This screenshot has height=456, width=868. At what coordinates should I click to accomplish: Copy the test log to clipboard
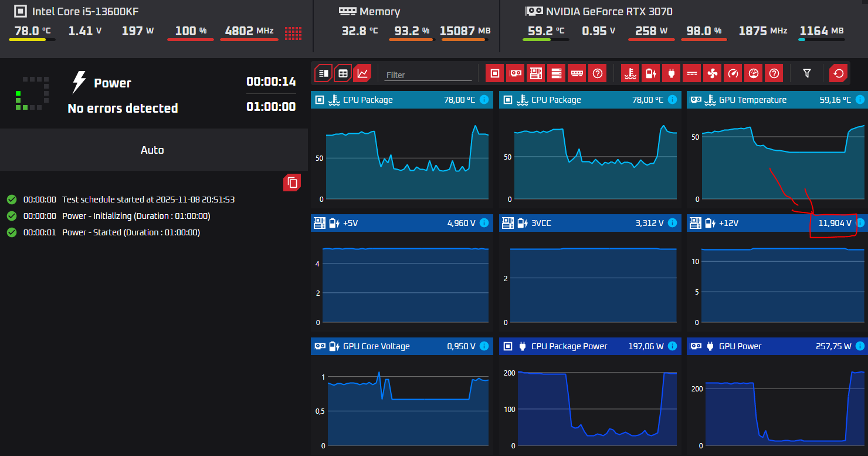pyautogui.click(x=292, y=183)
